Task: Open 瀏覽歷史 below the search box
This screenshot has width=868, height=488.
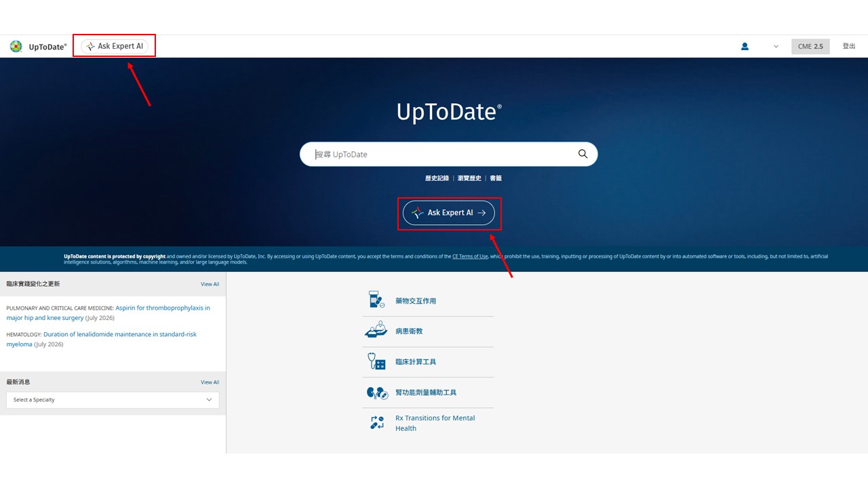Action: point(469,178)
